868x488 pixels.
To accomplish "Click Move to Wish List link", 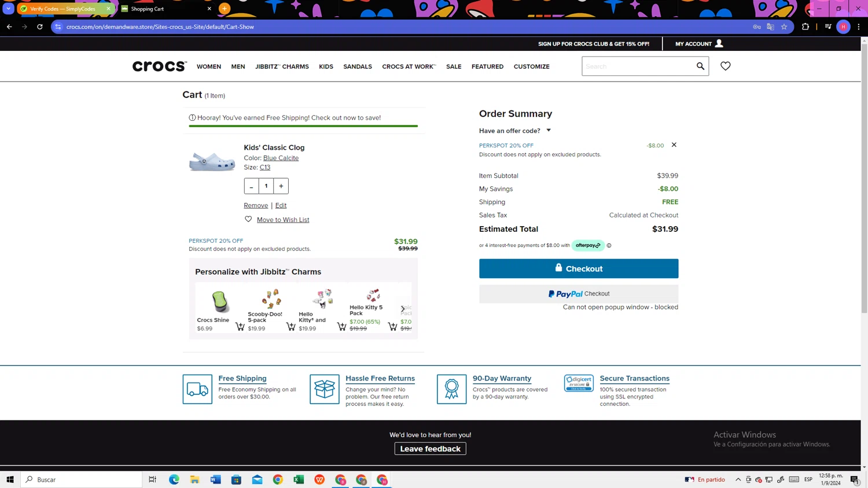I will click(283, 220).
